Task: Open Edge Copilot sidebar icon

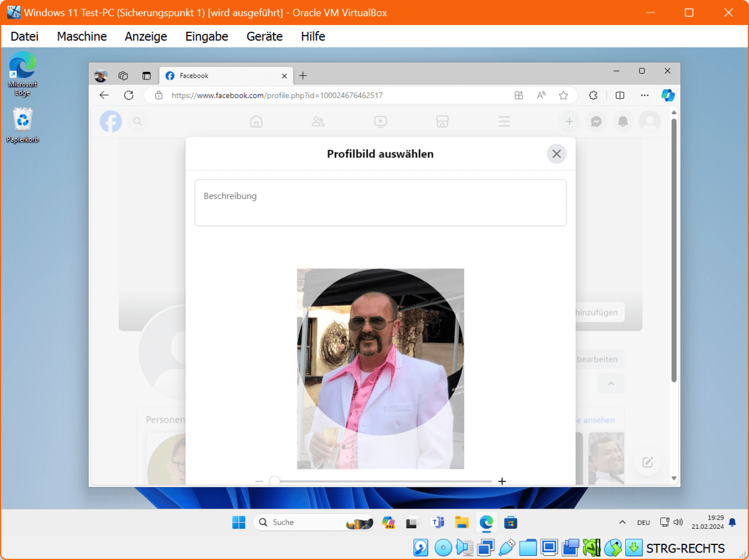Action: coord(668,95)
